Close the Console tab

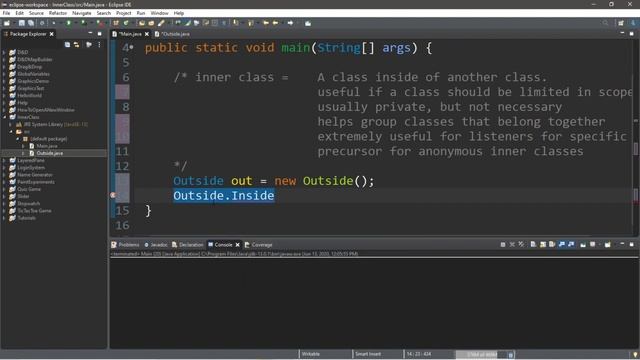238,244
